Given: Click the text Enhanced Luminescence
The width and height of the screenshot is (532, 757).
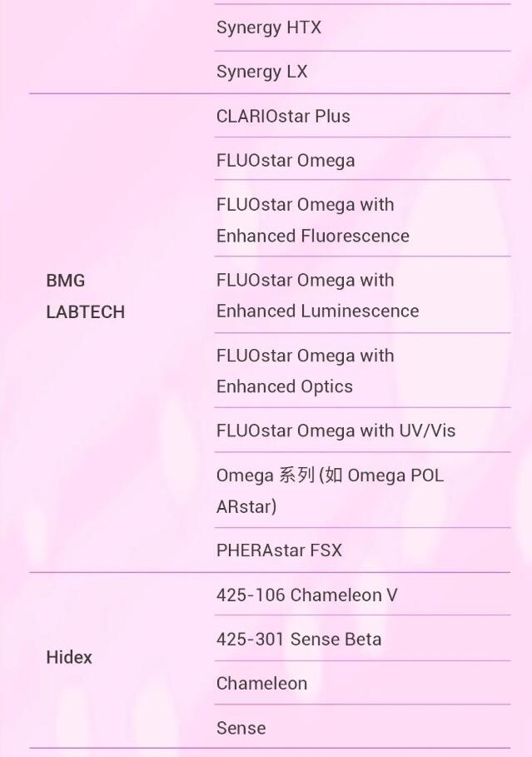Looking at the screenshot, I should [317, 311].
